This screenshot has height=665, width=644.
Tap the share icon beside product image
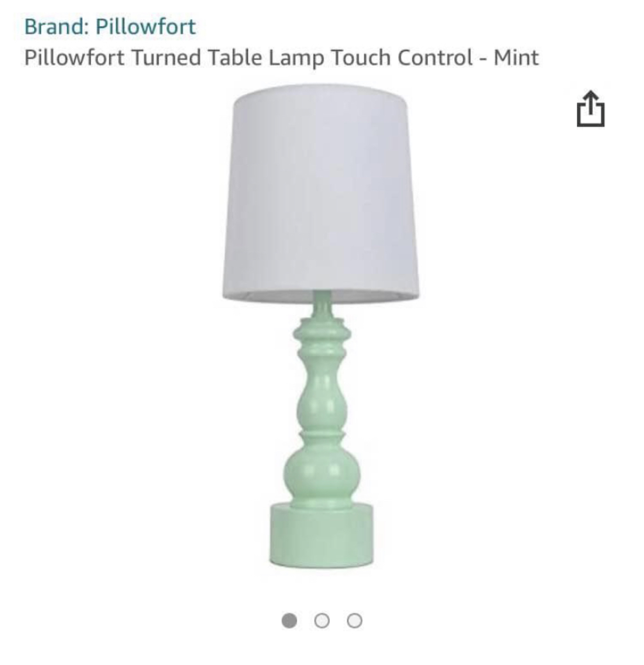point(590,109)
